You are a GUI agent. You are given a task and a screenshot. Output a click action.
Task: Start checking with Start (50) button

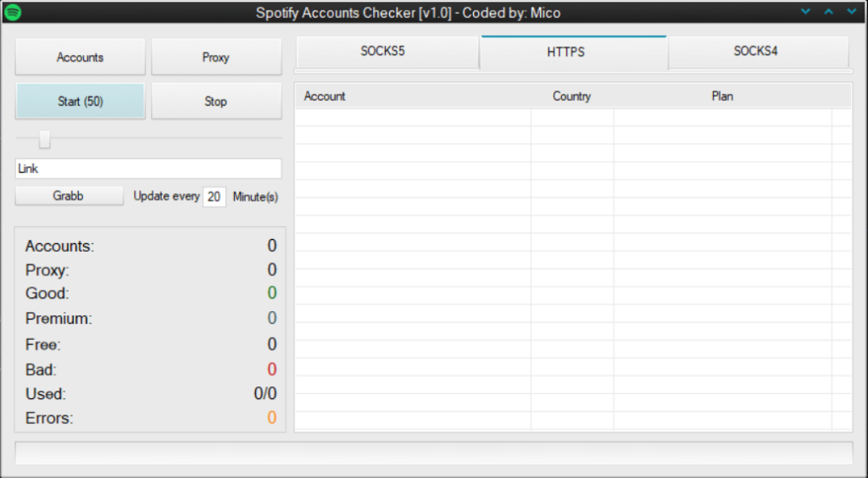[x=81, y=101]
